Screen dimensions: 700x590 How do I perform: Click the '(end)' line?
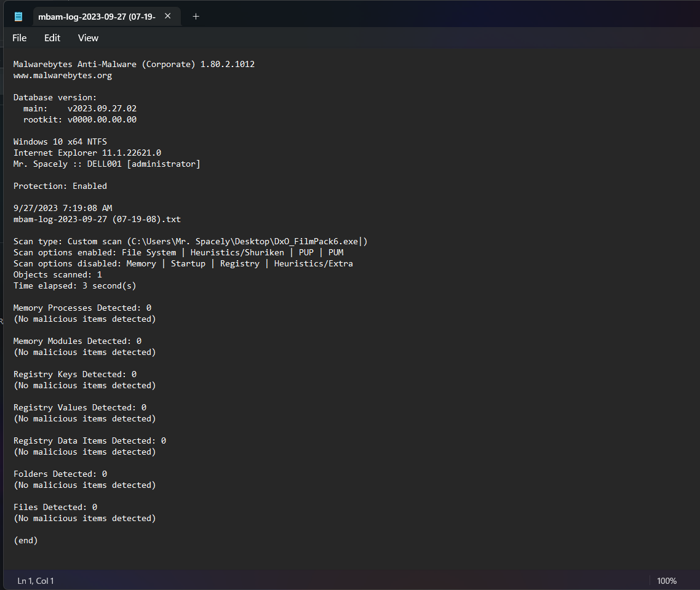[x=26, y=540]
